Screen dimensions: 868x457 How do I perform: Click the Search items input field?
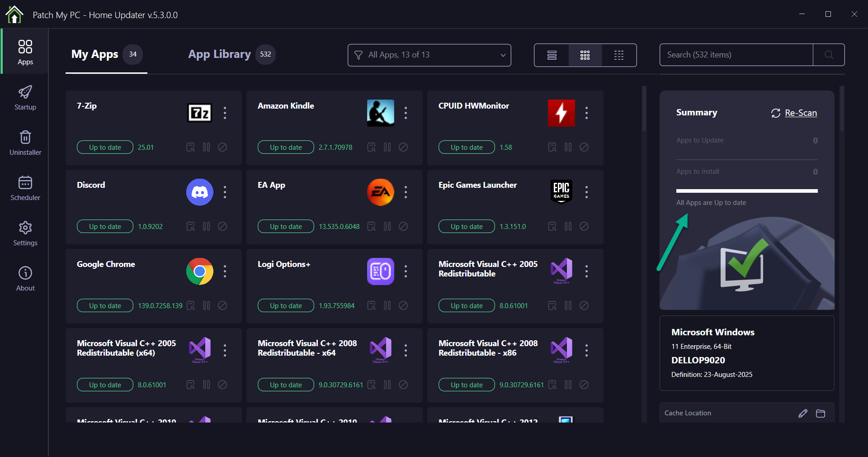pyautogui.click(x=736, y=55)
